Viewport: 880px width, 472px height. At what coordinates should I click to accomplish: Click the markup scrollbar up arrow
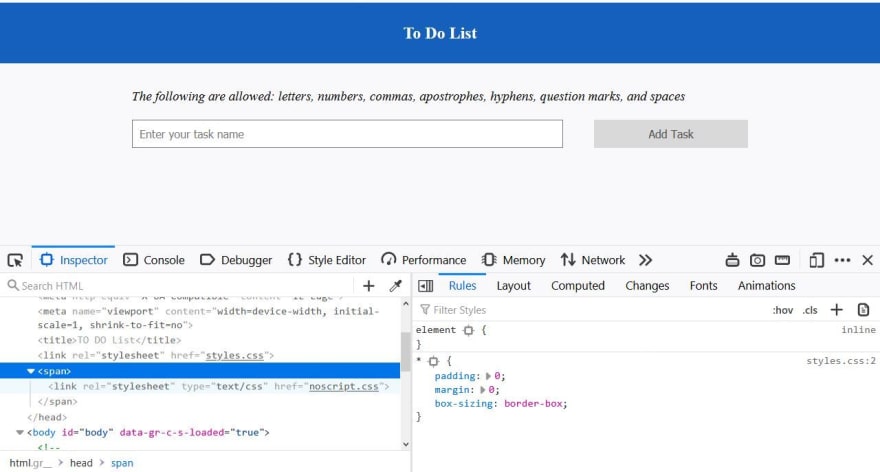406,304
